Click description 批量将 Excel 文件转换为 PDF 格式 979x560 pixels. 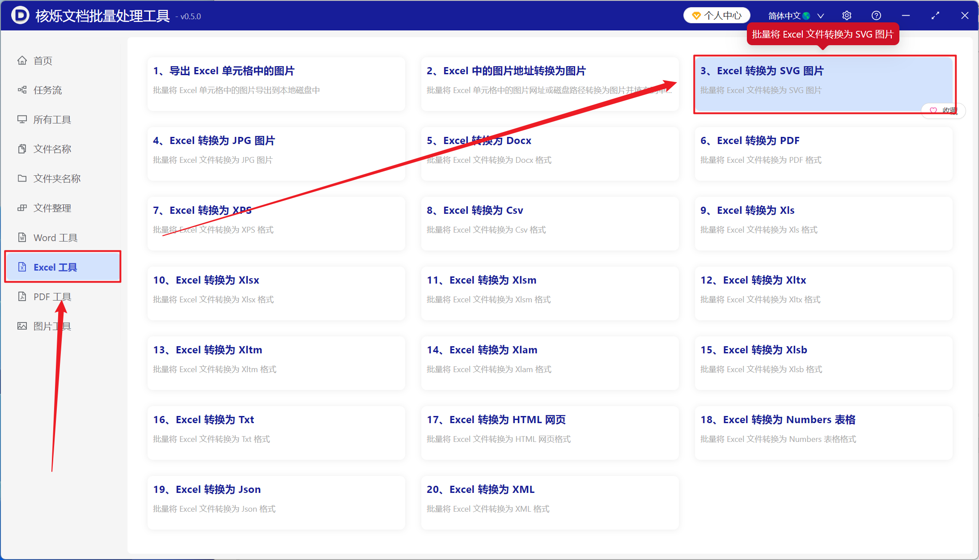(761, 160)
